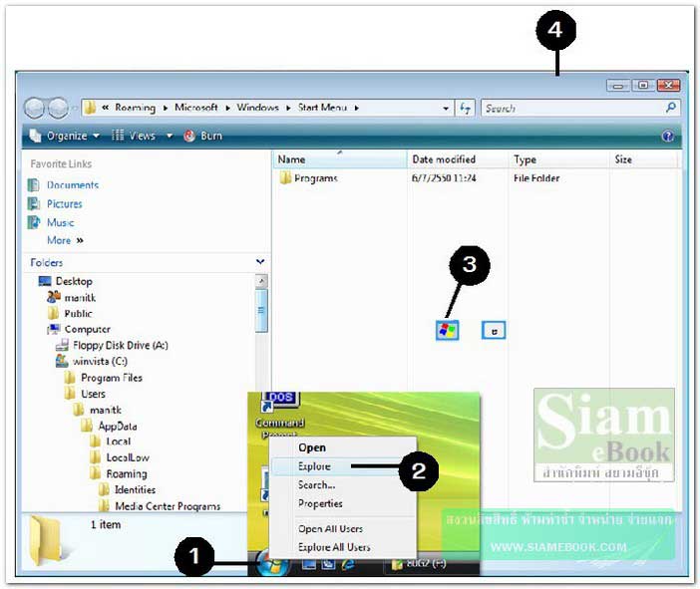Image resolution: width=700 pixels, height=589 pixels.
Task: Click the Back navigation button
Action: pos(34,108)
